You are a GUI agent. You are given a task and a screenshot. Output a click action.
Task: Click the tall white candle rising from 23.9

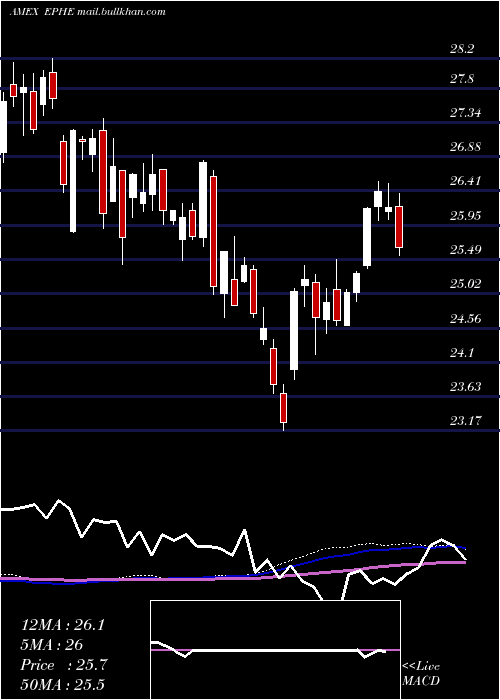tap(294, 330)
